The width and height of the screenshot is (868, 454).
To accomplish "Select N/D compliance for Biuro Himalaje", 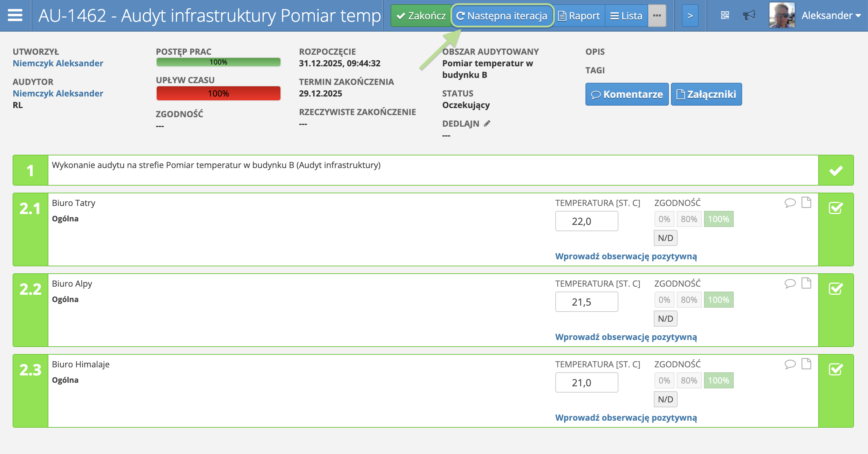I will click(x=665, y=399).
